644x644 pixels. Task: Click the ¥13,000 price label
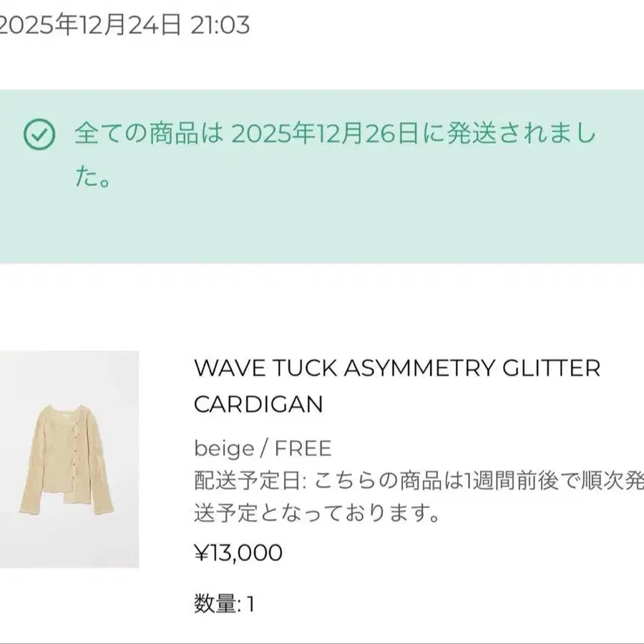238,553
